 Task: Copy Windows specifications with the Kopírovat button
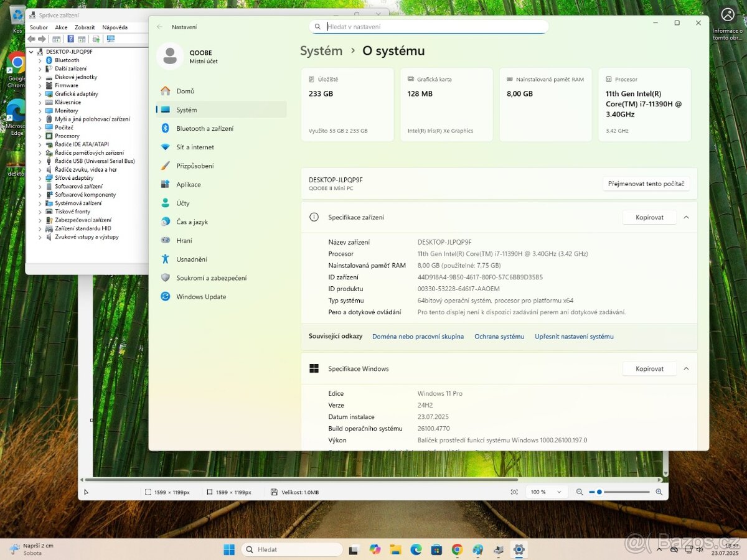click(x=649, y=368)
